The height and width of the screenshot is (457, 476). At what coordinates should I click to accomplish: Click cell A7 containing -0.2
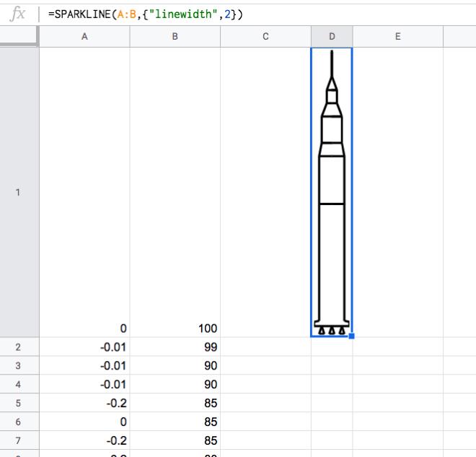84,440
